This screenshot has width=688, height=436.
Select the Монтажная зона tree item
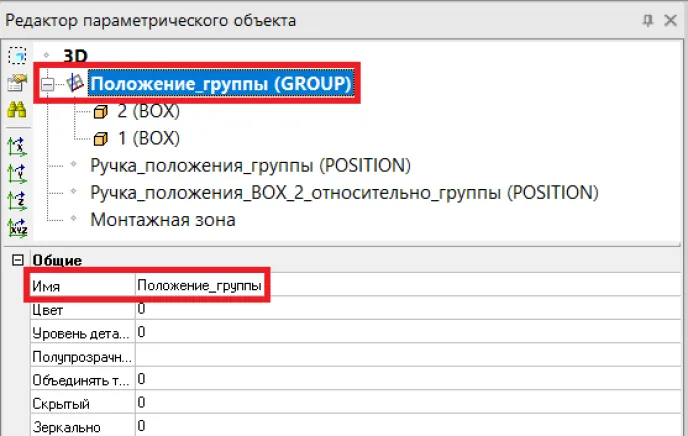(x=163, y=219)
